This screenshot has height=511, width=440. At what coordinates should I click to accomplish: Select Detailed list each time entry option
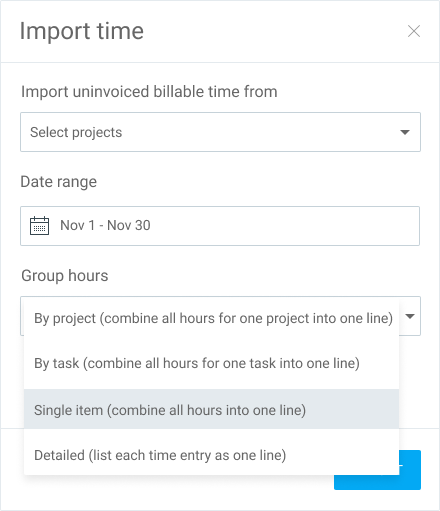(211, 455)
